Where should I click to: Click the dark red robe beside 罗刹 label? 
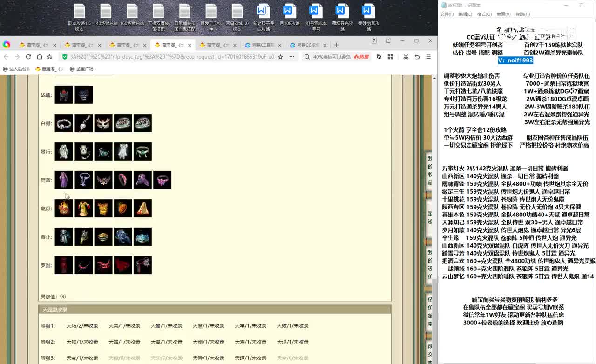click(64, 265)
